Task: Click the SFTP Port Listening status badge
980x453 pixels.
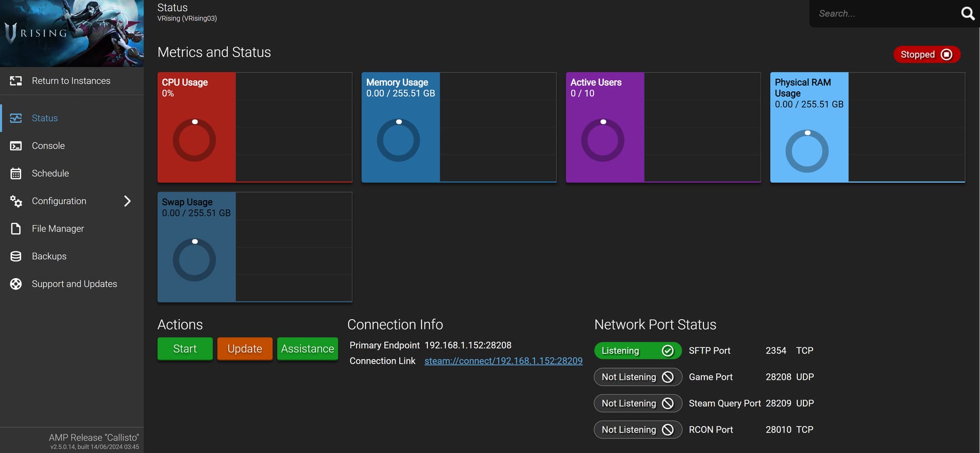Action: pos(638,351)
